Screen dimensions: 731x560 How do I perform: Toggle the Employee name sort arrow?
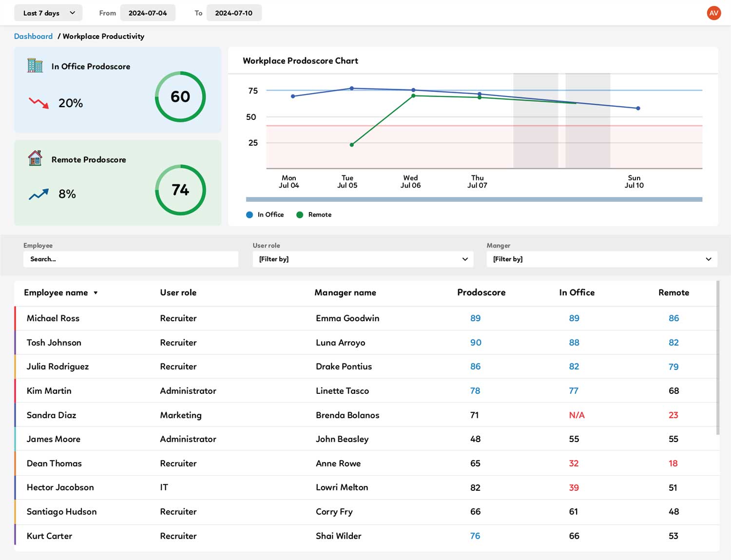(96, 292)
